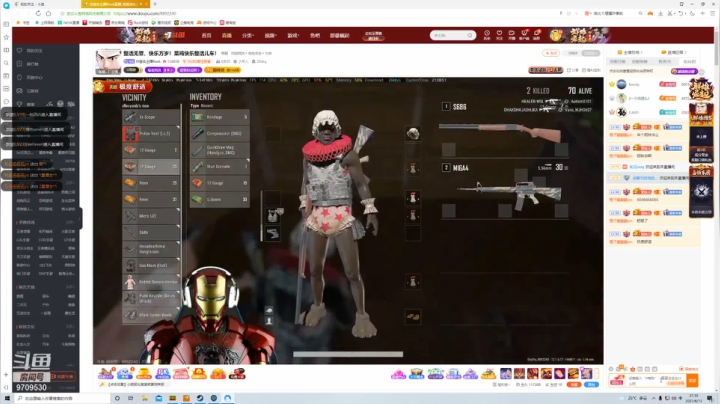The image size is (720, 404).
Task: Select the Police Vest (Lv.2) item
Action: click(151, 134)
